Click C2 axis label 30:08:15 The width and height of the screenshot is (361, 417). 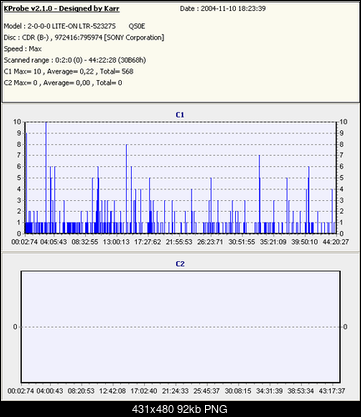click(238, 391)
